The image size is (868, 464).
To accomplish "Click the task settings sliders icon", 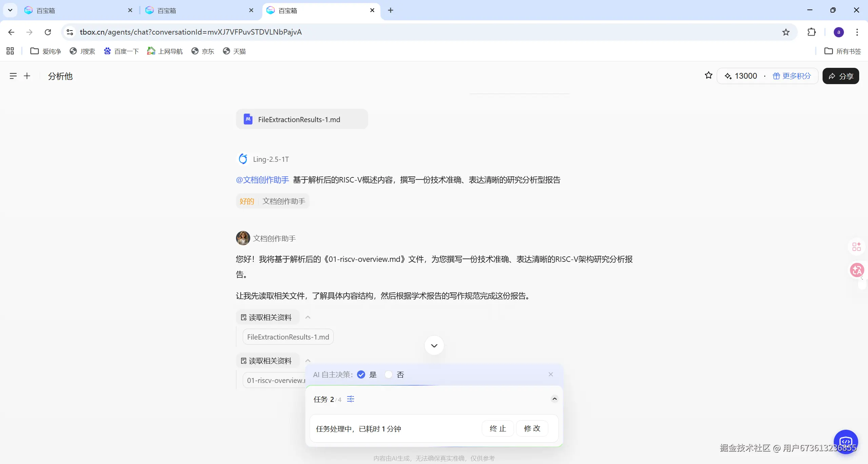I will [351, 399].
